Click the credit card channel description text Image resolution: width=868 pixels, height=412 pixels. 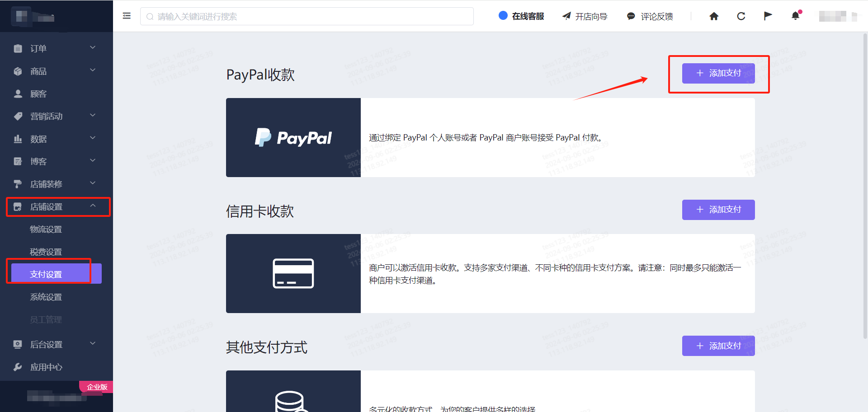coord(555,274)
